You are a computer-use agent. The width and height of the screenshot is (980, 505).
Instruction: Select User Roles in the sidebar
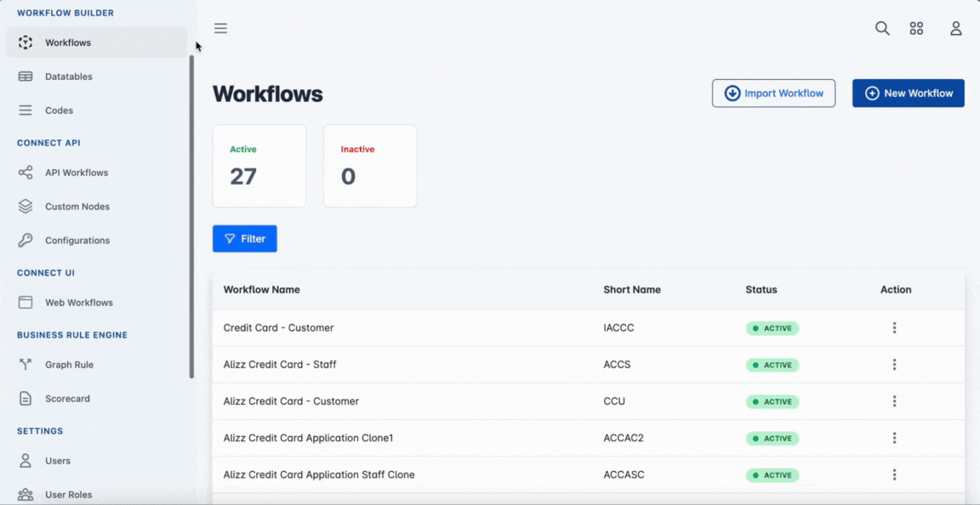click(x=70, y=494)
